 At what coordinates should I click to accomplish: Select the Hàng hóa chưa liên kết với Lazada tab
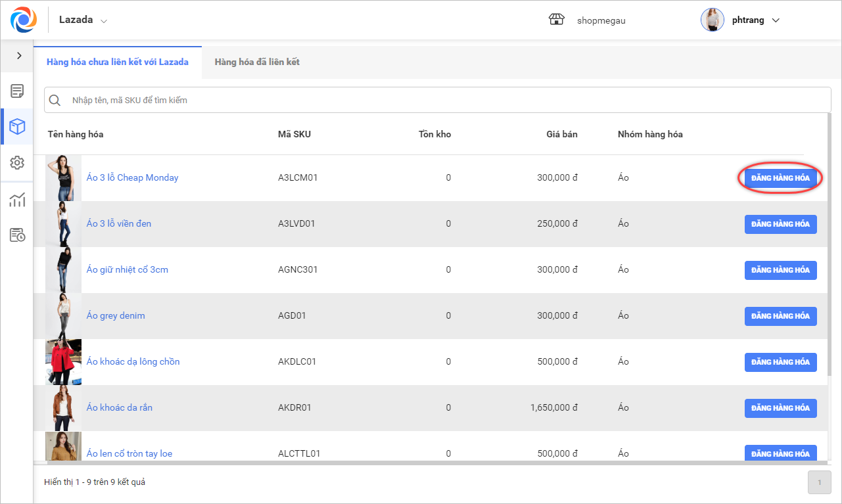tap(118, 62)
